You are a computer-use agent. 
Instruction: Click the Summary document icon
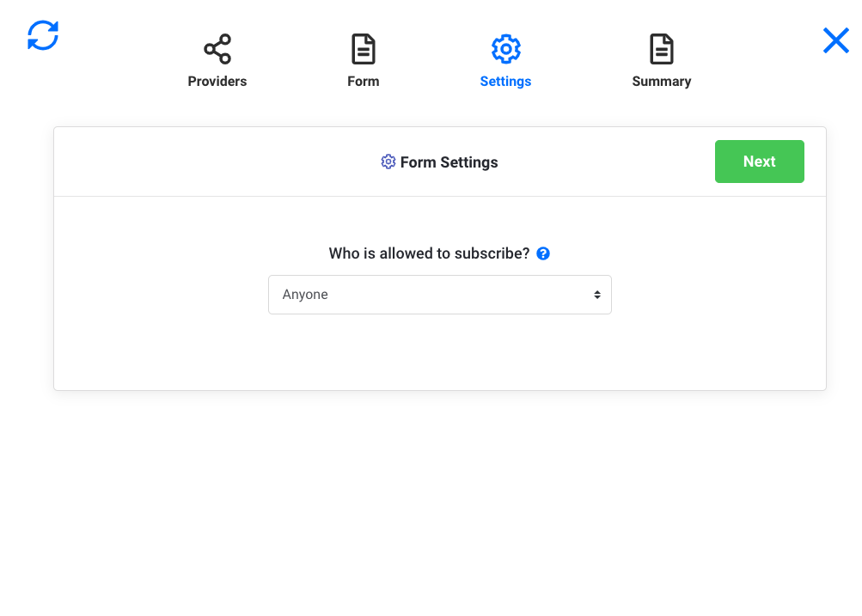[x=661, y=48]
